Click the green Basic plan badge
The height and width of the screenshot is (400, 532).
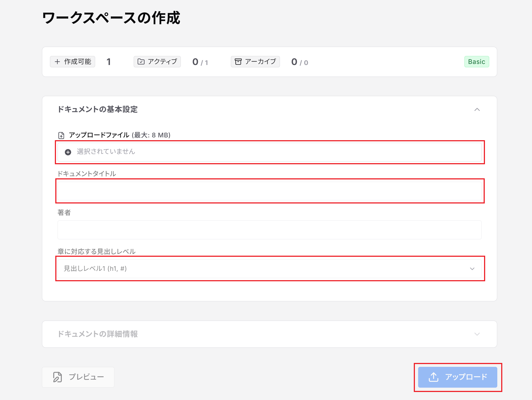[x=476, y=62]
